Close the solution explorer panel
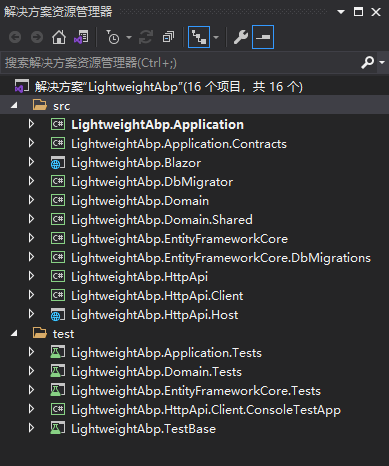This screenshot has height=466, width=389. [x=376, y=12]
